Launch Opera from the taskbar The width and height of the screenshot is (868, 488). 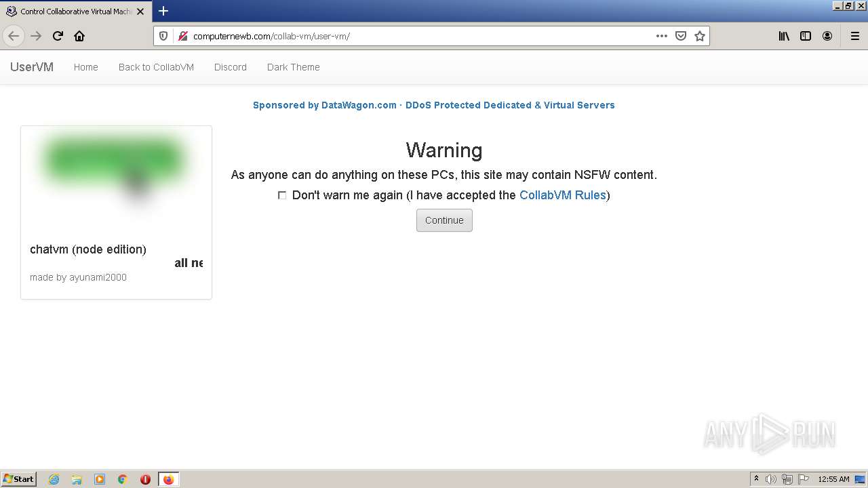pos(145,479)
